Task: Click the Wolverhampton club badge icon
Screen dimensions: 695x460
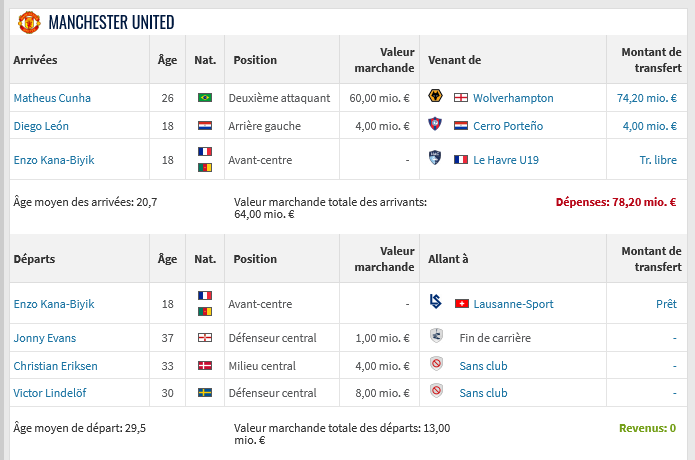Action: point(435,96)
